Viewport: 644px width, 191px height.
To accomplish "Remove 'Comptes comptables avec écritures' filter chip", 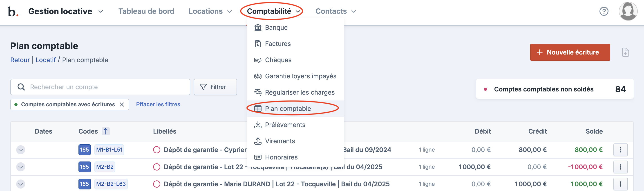I will (122, 104).
